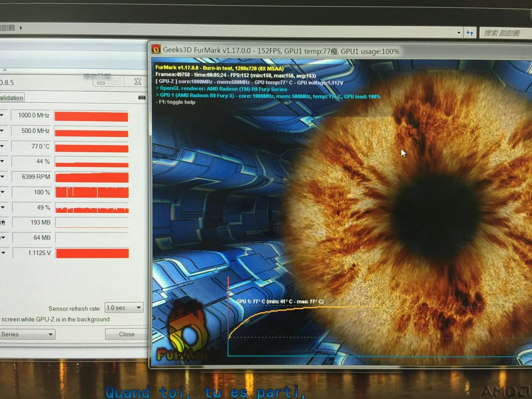Click the 'F1: toggle help' line
Image resolution: width=532 pixels, height=399 pixels.
[x=175, y=102]
